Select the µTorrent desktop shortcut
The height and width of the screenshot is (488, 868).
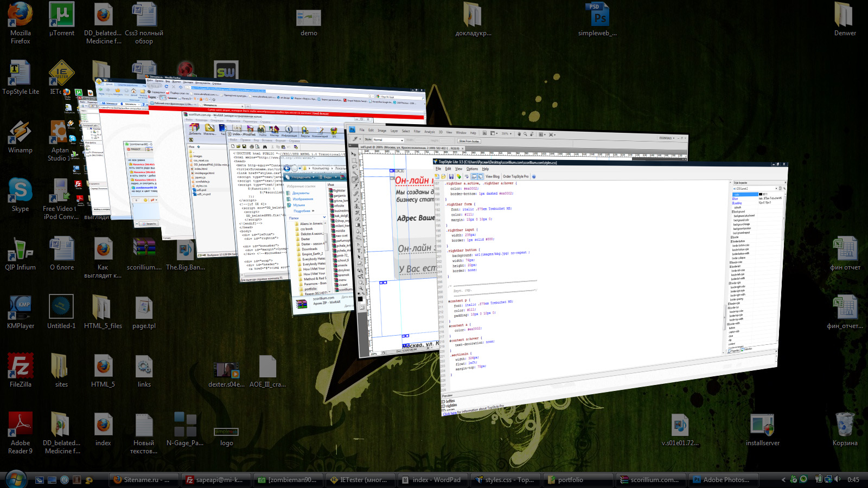tap(62, 20)
